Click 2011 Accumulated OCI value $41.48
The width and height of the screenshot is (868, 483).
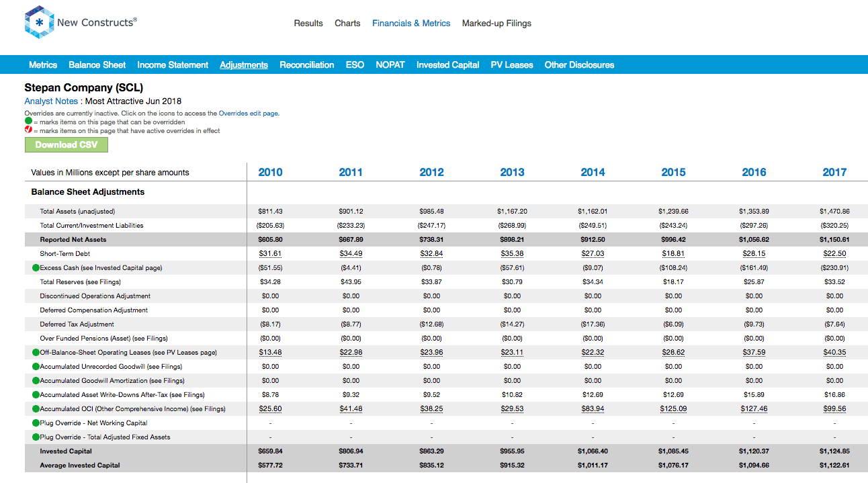point(351,409)
